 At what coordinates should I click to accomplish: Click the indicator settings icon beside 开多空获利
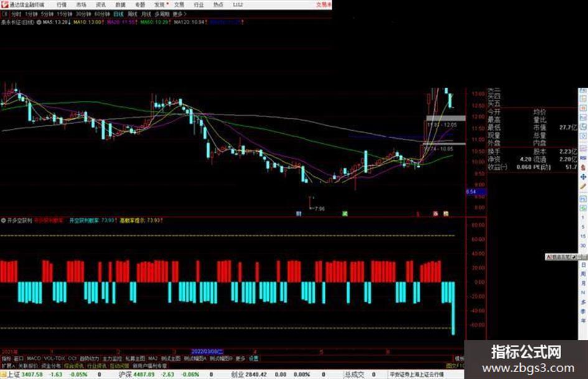(3, 221)
